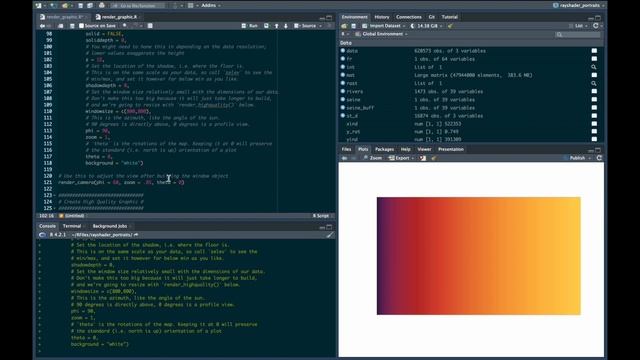The image size is (640, 360).
Task: Click the previous plot arrow in Plots pane
Action: [344, 158]
